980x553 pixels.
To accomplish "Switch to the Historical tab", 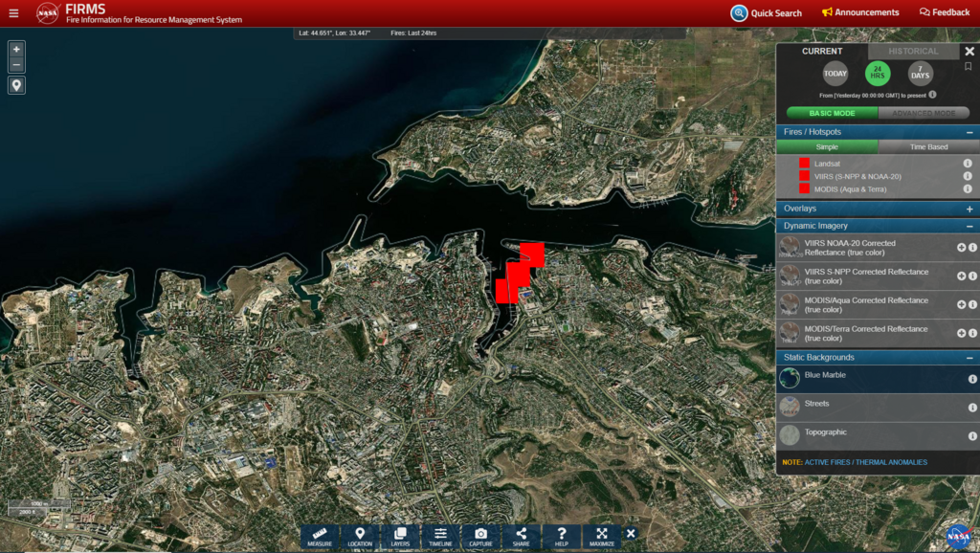I will [913, 52].
